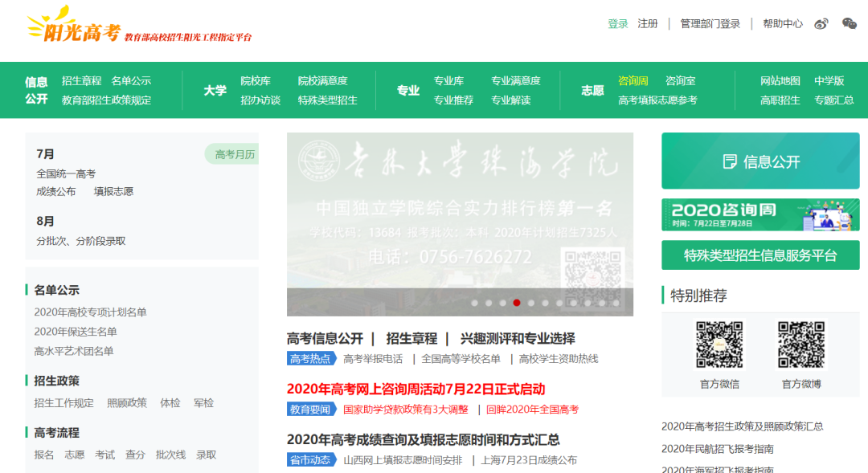Viewport: 868px width, 473px height.
Task: Open 2020年高校专项计划名单
Action: [90, 312]
